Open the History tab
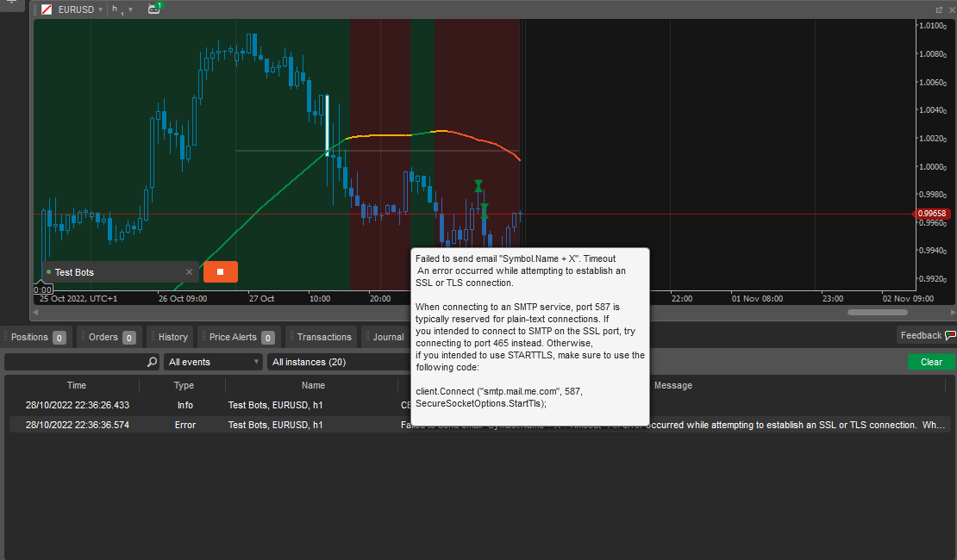Screen dimensions: 957x560 [171, 337]
